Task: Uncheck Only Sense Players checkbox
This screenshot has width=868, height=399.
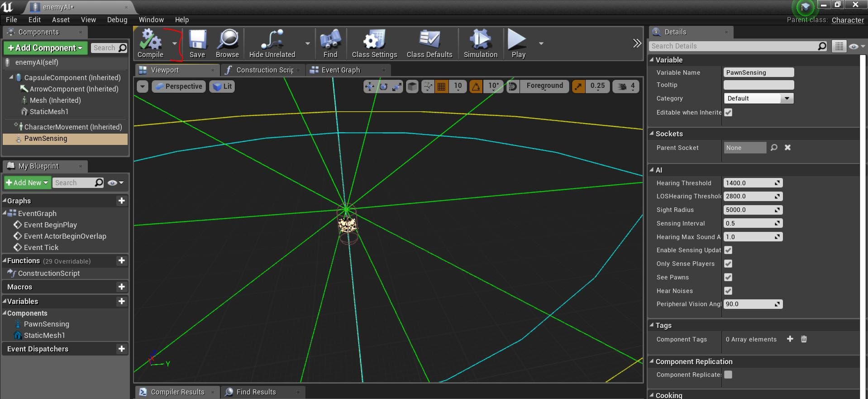Action: [728, 264]
